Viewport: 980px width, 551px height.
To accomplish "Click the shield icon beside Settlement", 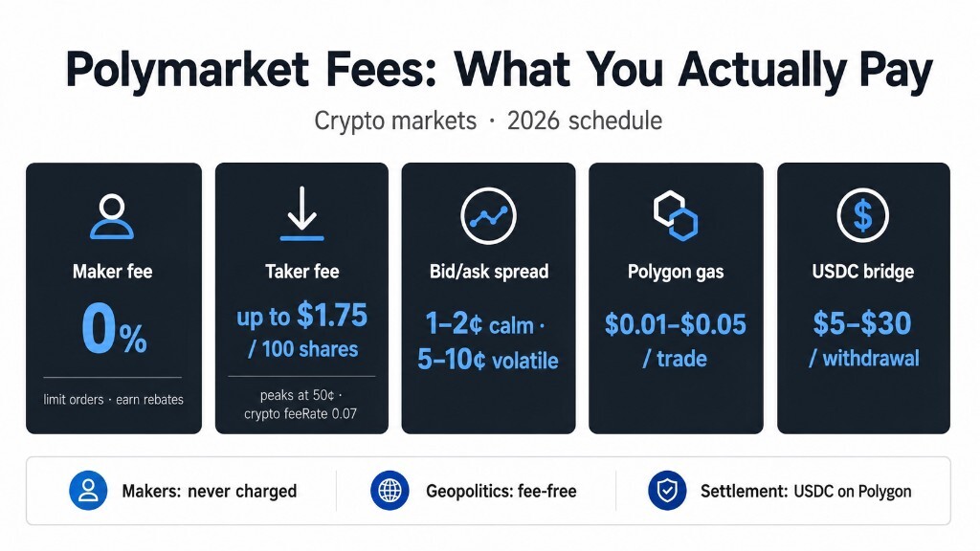I will point(667,491).
